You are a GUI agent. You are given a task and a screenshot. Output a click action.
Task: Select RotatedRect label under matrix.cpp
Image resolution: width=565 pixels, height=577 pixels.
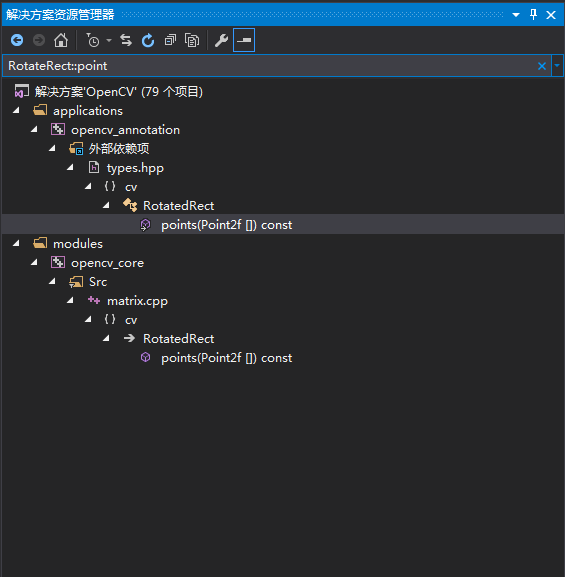179,339
